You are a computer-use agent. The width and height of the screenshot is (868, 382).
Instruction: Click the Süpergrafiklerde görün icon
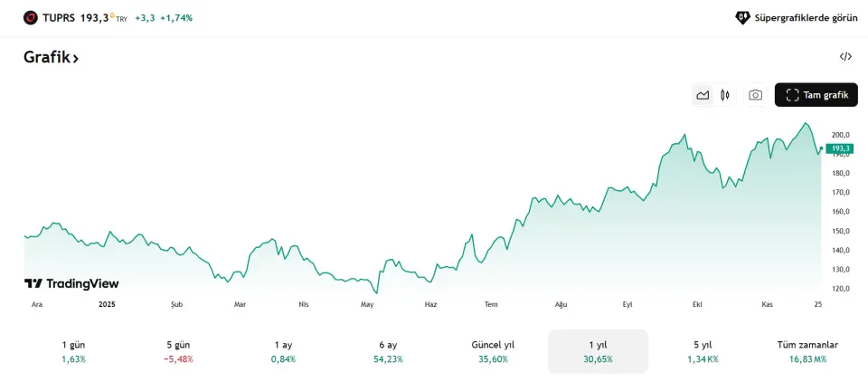(x=742, y=17)
